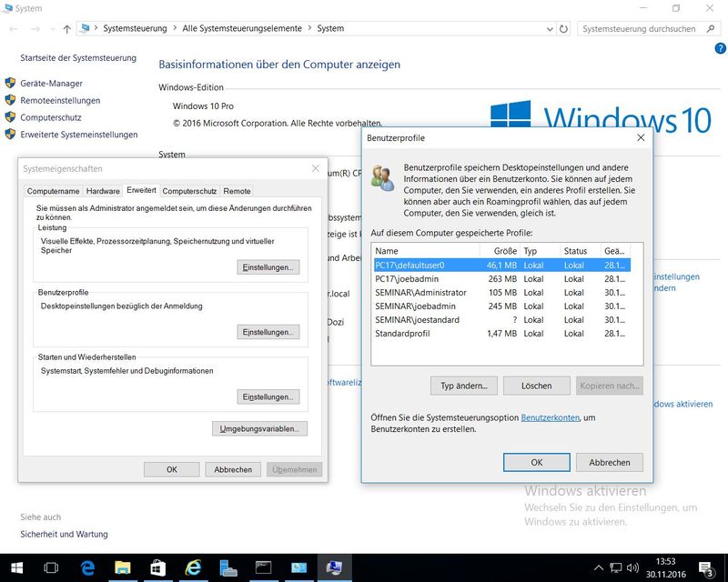Navigate up one level with up arrow

[x=66, y=29]
